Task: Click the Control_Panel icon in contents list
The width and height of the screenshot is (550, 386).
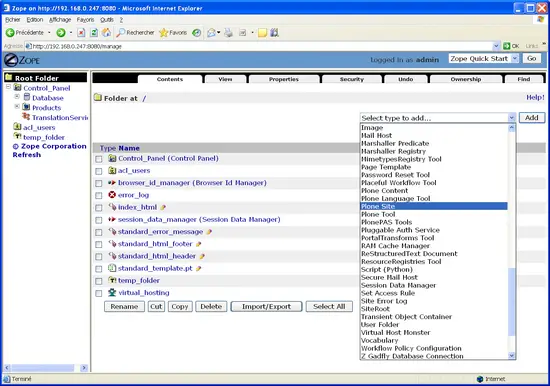Action: click(112, 158)
